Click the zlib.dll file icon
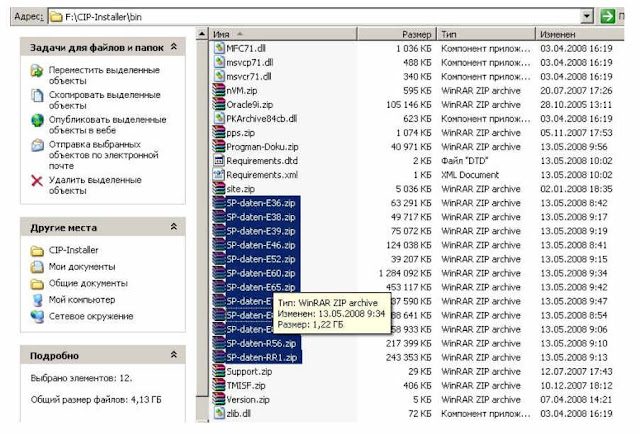This screenshot has width=640, height=434. coord(219,413)
